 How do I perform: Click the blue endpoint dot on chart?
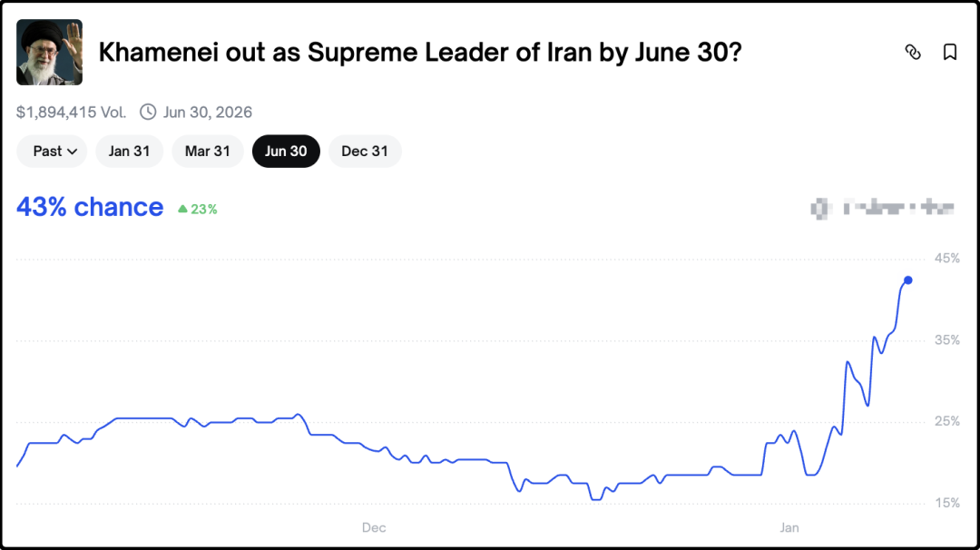(908, 280)
